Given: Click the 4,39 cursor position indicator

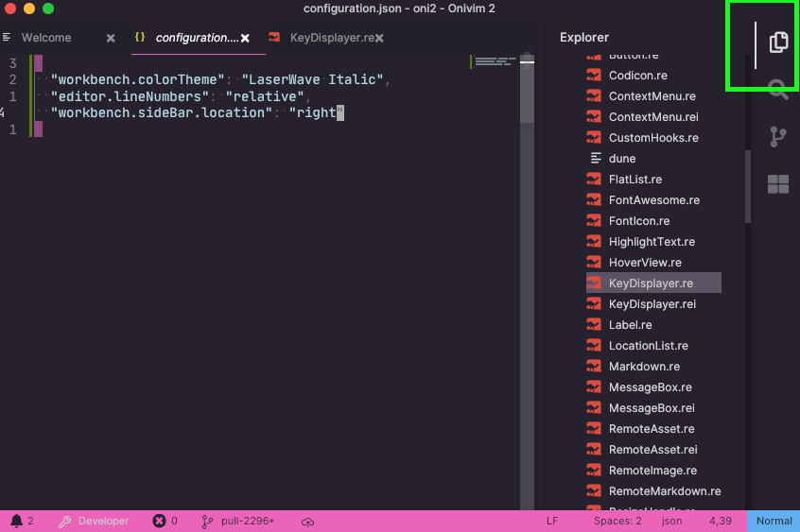Looking at the screenshot, I should point(720,521).
